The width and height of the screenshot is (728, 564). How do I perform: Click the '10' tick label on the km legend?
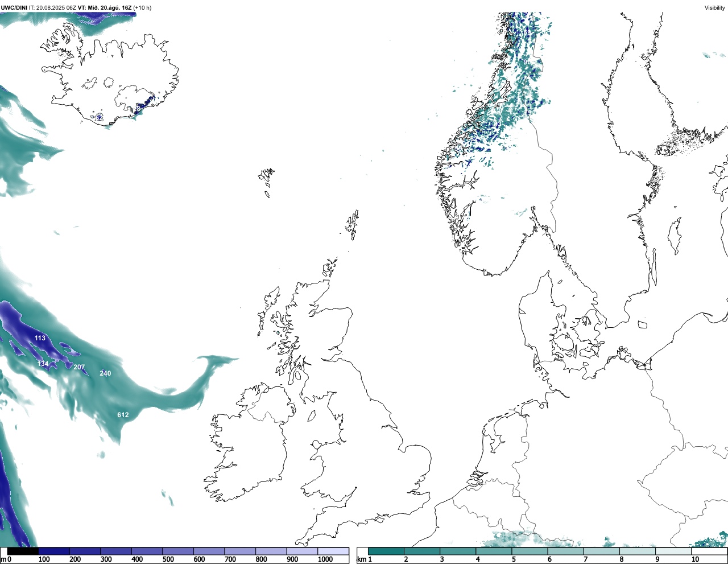pyautogui.click(x=695, y=559)
